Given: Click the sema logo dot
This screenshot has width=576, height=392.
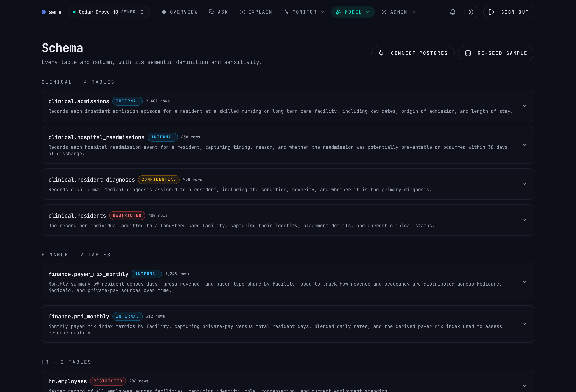Looking at the screenshot, I should point(44,12).
